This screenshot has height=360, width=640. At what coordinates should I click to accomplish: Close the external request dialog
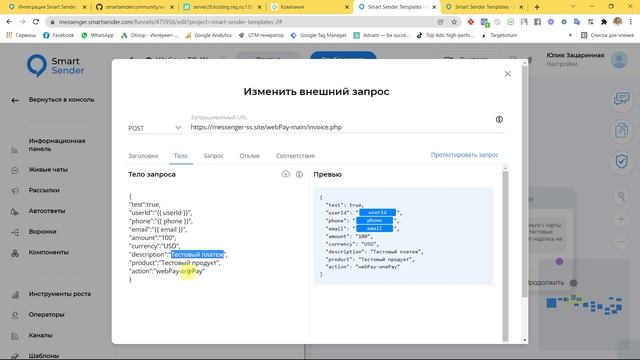click(507, 74)
